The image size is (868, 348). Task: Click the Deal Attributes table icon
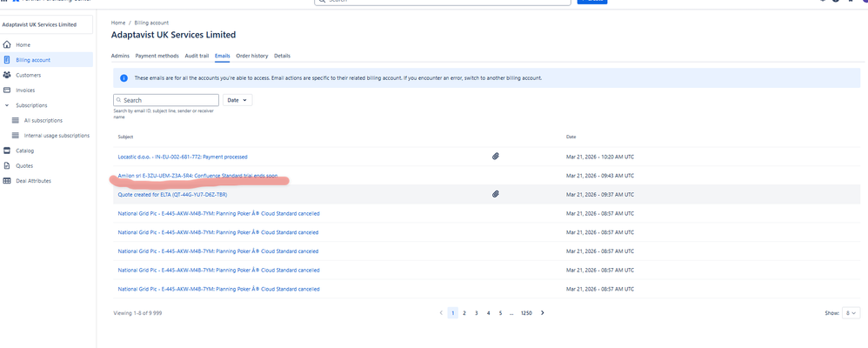7,181
